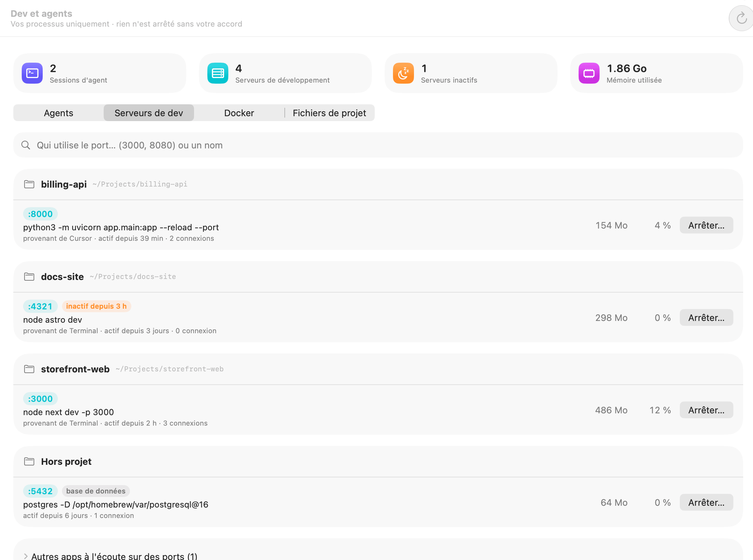Click the :8000 port badge

click(40, 214)
